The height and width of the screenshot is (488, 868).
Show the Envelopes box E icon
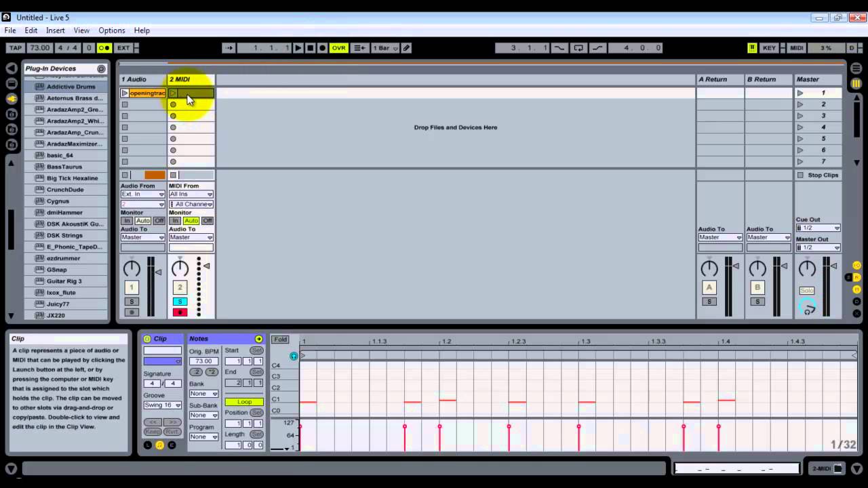(172, 445)
